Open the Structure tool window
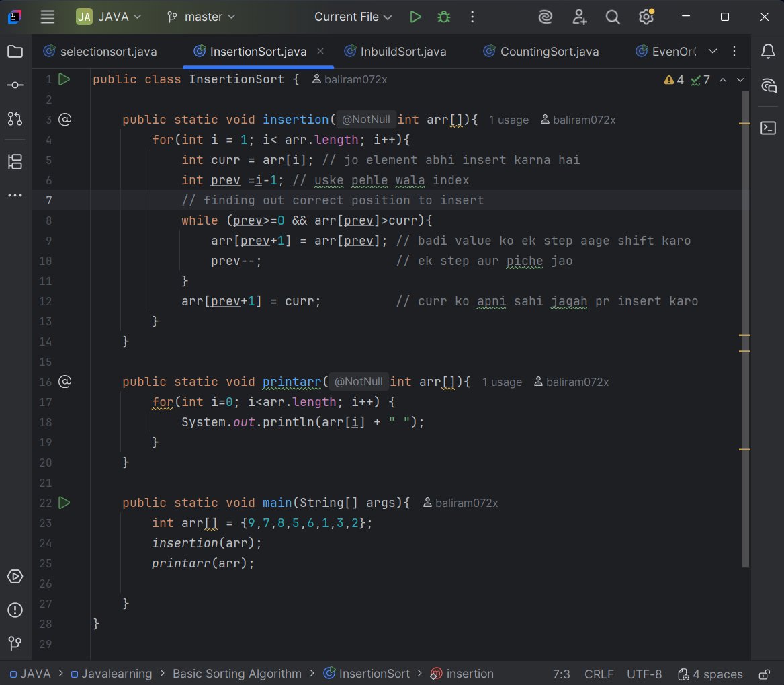 pyautogui.click(x=15, y=161)
